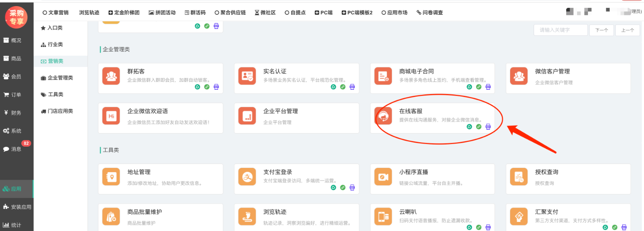
Task: Open 安装应用 in left sidebar
Action: (x=17, y=207)
